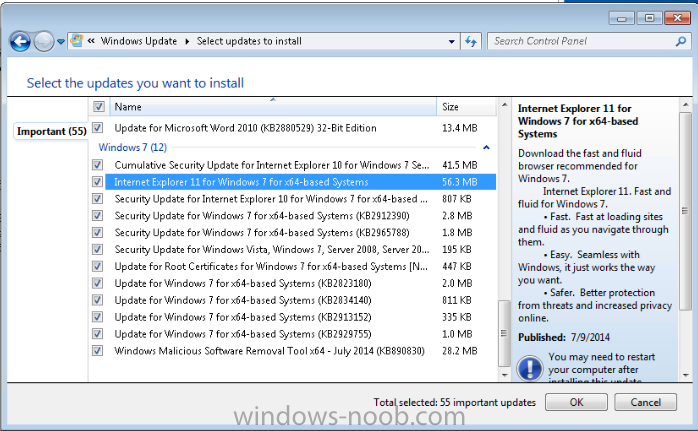The height and width of the screenshot is (431, 698).
Task: Click the search magnifier icon
Action: point(680,41)
